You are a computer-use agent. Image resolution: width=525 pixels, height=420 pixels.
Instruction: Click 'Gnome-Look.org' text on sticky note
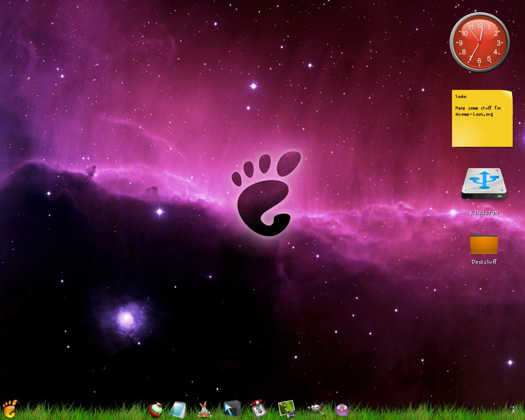474,114
